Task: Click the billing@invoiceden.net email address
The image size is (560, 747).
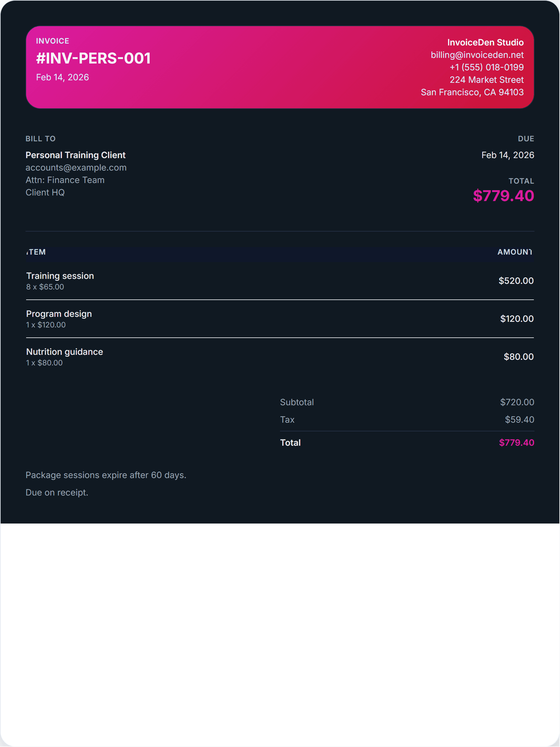Action: (x=477, y=55)
